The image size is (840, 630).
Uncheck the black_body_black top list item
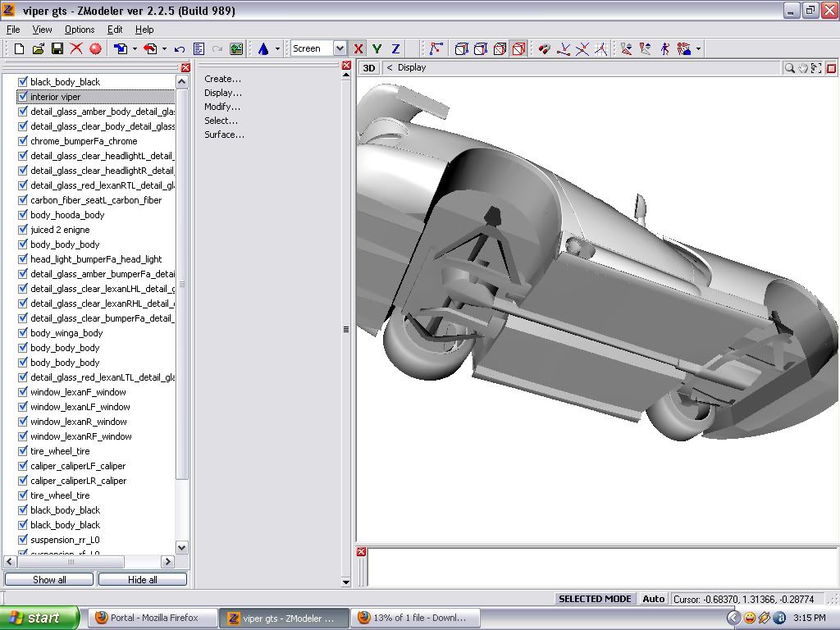pyautogui.click(x=23, y=82)
